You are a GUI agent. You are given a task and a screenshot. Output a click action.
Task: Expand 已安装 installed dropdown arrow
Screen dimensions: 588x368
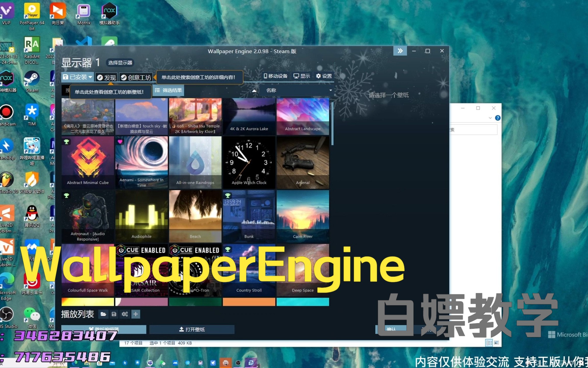(x=90, y=77)
